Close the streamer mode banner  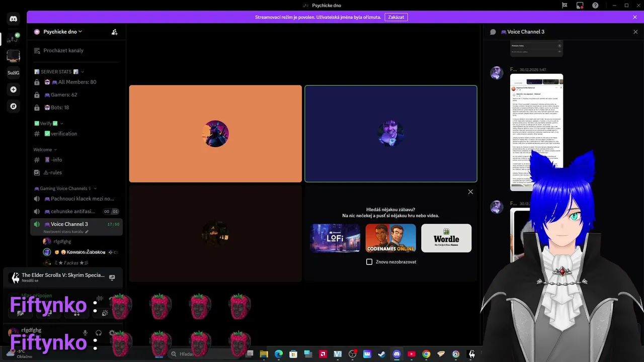click(635, 17)
